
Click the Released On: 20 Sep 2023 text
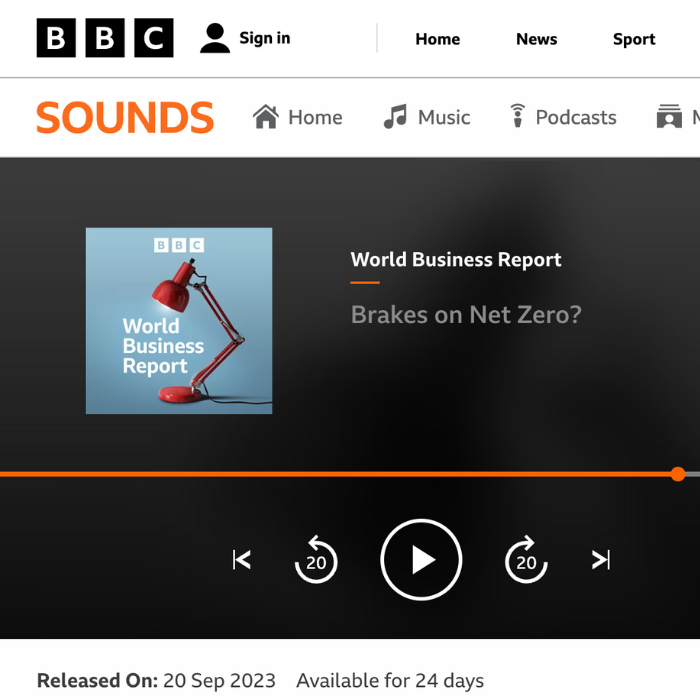156,681
